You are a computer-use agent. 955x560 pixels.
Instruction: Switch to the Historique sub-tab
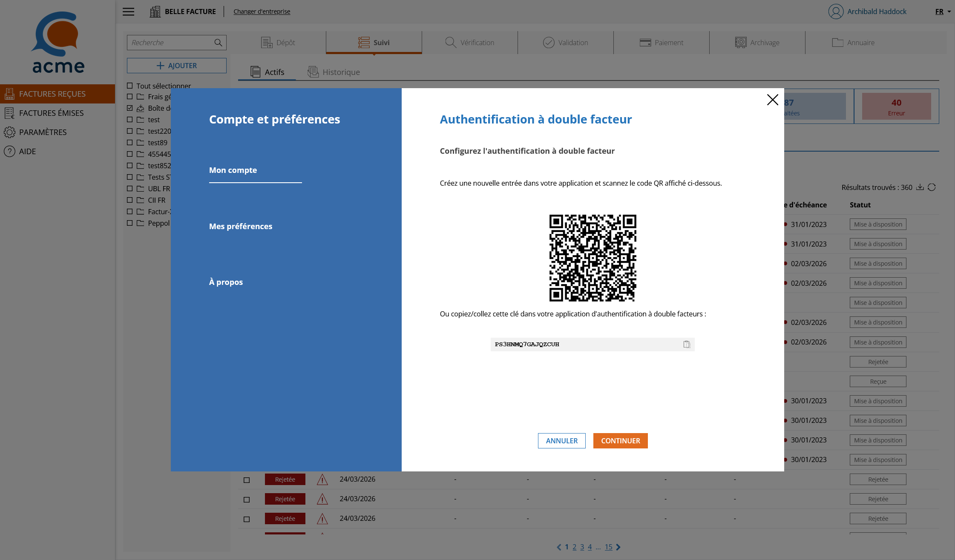pos(334,72)
